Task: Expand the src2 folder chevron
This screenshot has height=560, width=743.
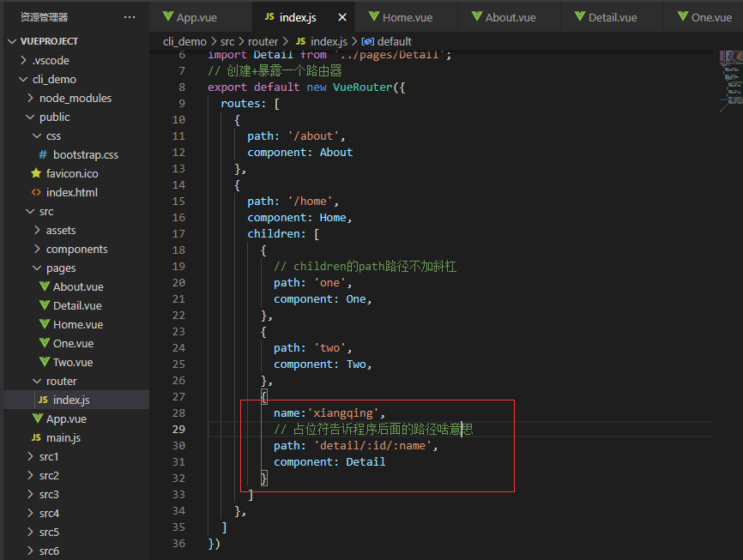Action: (31, 476)
